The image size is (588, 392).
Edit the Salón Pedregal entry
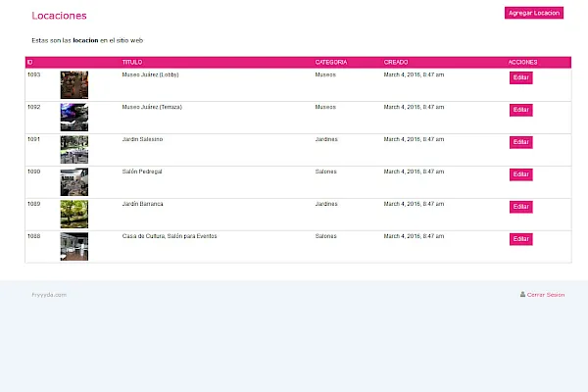(521, 174)
